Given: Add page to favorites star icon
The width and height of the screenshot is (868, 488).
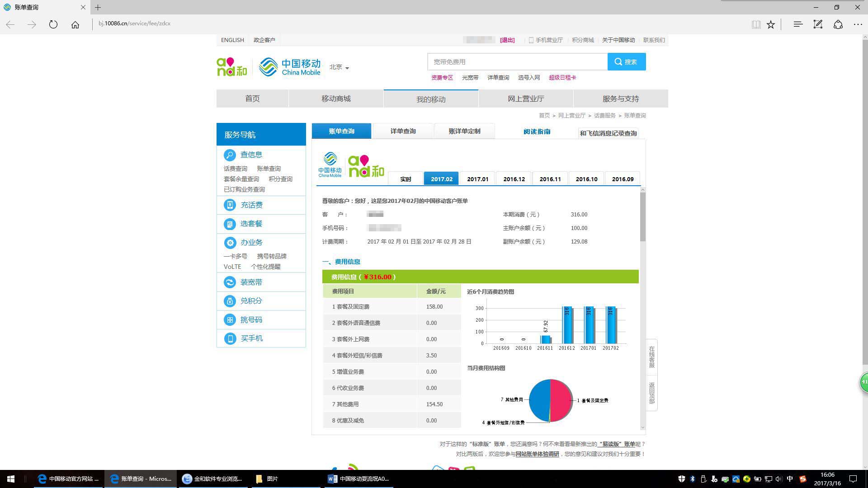Looking at the screenshot, I should pos(771,24).
